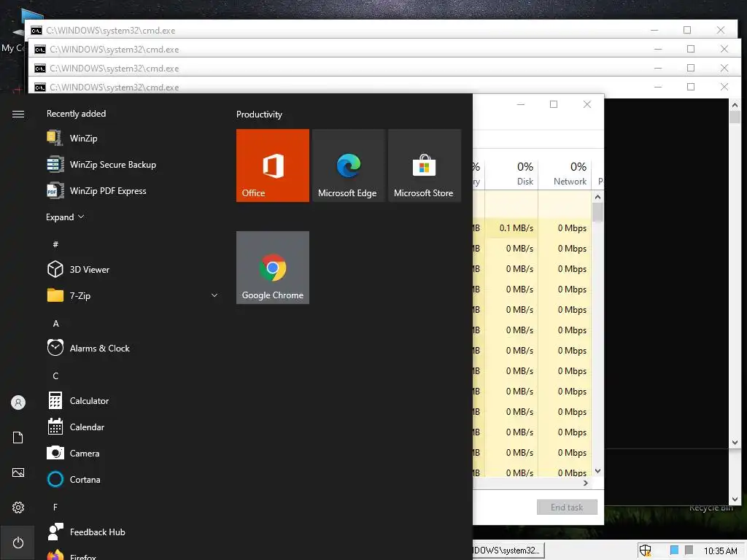
Task: Minimize the Task Manager window
Action: click(x=521, y=104)
